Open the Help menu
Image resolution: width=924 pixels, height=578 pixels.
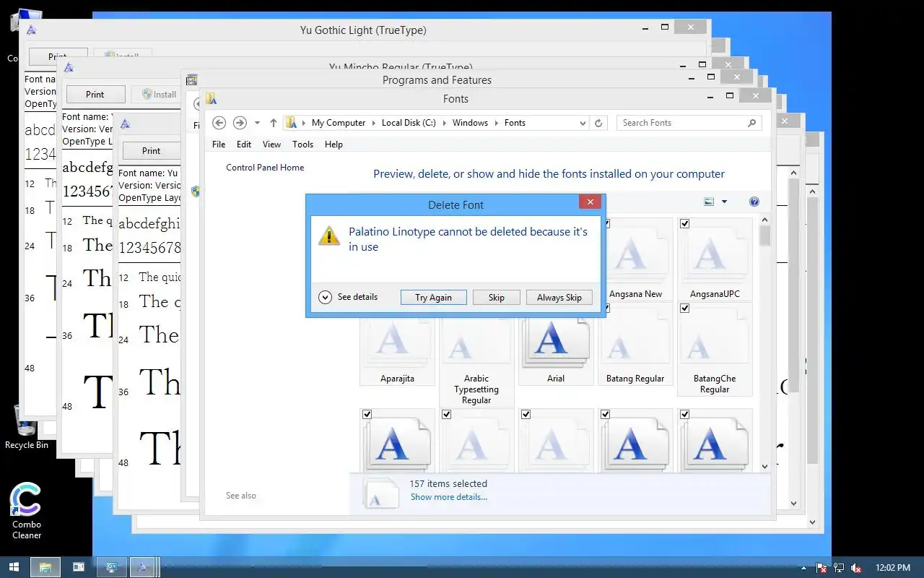coord(334,144)
